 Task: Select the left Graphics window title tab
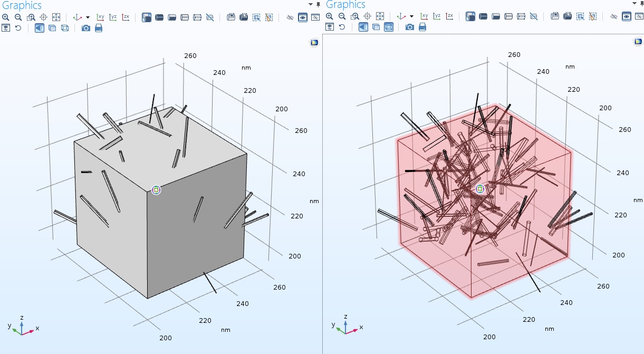[x=22, y=5]
